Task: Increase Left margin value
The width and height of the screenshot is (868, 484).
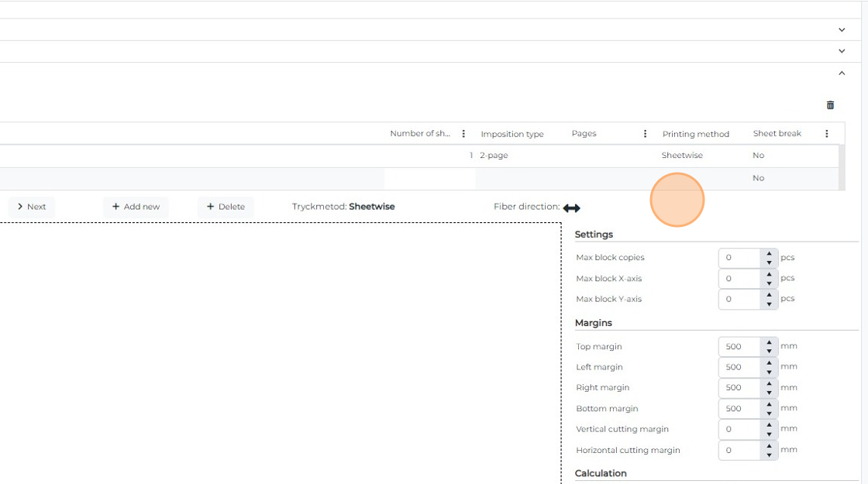Action: coord(769,362)
